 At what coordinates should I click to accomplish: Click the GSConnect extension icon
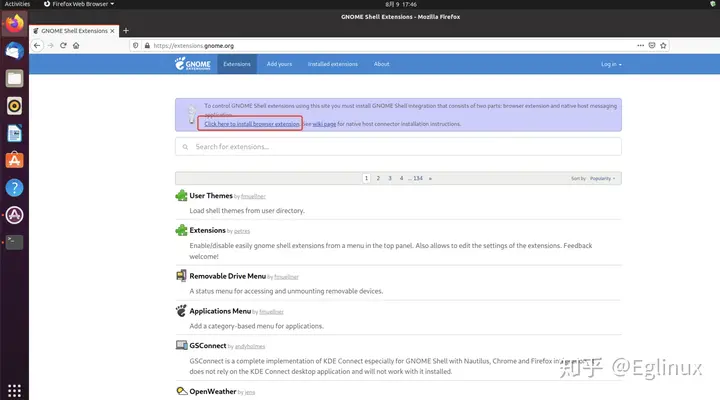[181, 345]
